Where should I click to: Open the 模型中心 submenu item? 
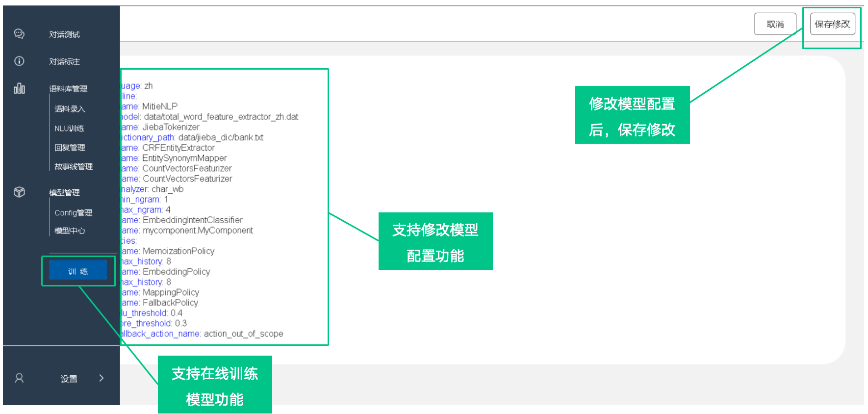click(x=70, y=231)
